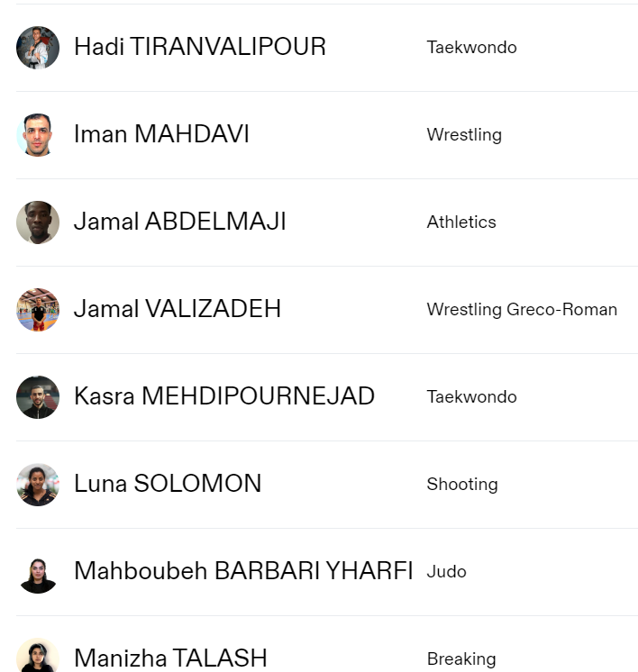The width and height of the screenshot is (638, 672).
Task: Click Jamal VALIZADEH's avatar image
Action: 38,310
